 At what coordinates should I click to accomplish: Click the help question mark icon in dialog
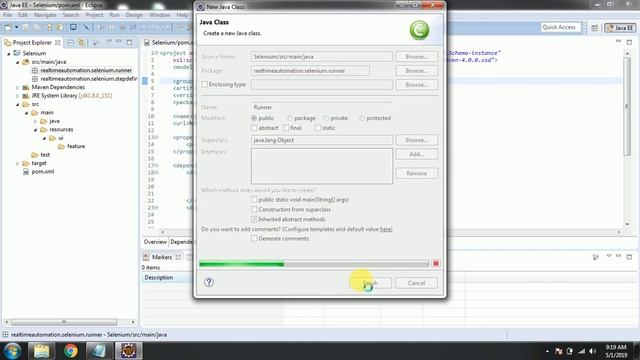209,282
